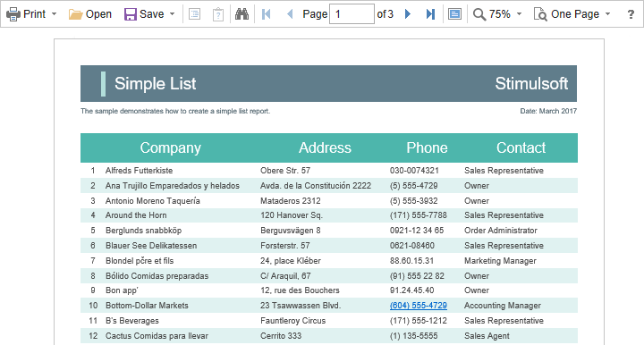This screenshot has height=345, width=644.
Task: Click the Stimulsoft header text
Action: [531, 84]
